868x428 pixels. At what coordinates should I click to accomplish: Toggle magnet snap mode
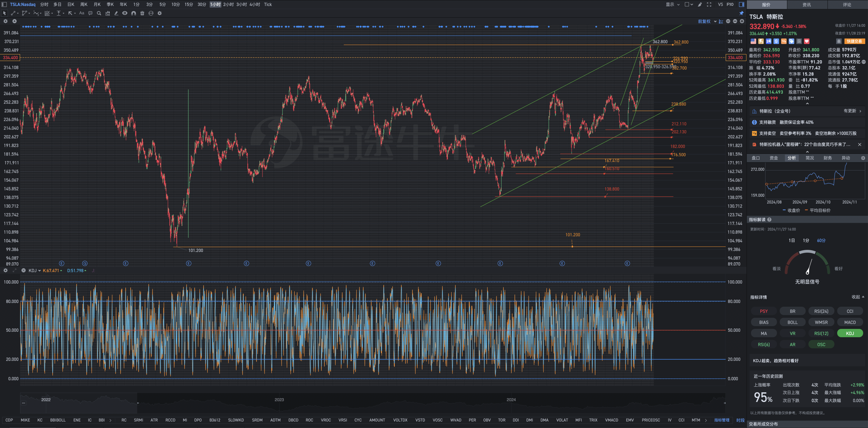coord(134,13)
